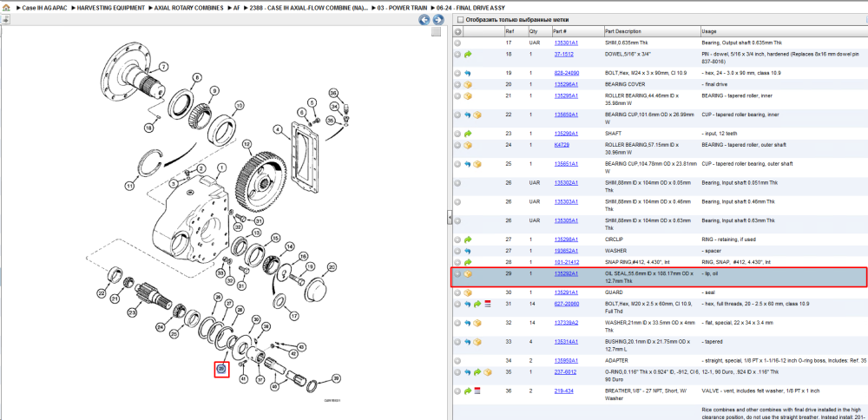Open 'Case IH AG APAC' breadcrumb
The width and height of the screenshot is (868, 420).
[x=43, y=9]
